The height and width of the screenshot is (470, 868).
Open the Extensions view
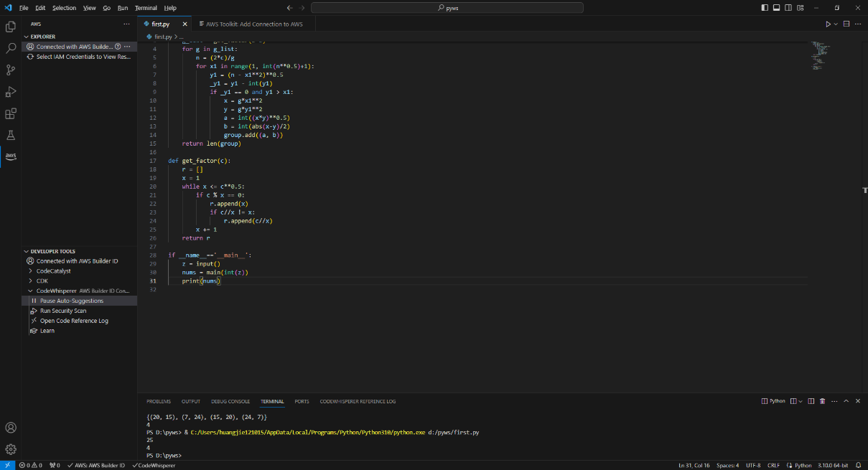tap(11, 113)
